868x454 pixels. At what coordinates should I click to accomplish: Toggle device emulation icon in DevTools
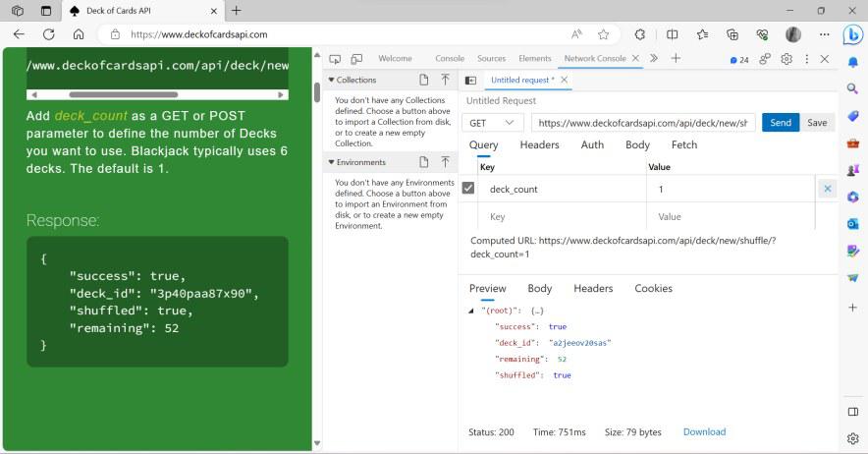tap(357, 59)
